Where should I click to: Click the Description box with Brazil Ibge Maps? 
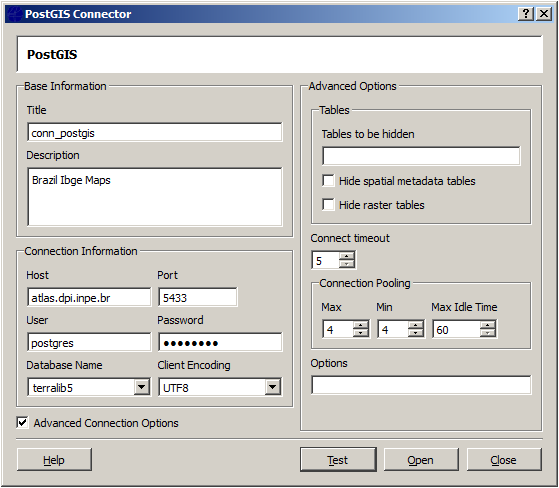click(x=155, y=197)
